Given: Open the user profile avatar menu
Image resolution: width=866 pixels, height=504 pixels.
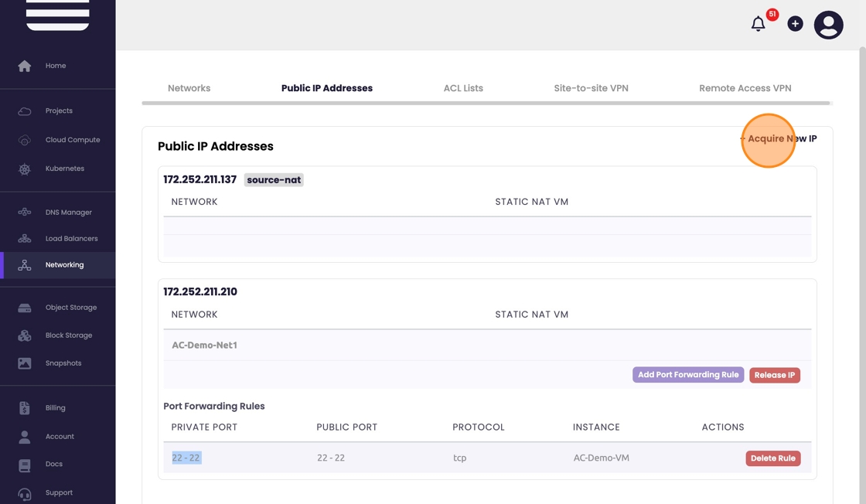Looking at the screenshot, I should pyautogui.click(x=828, y=25).
